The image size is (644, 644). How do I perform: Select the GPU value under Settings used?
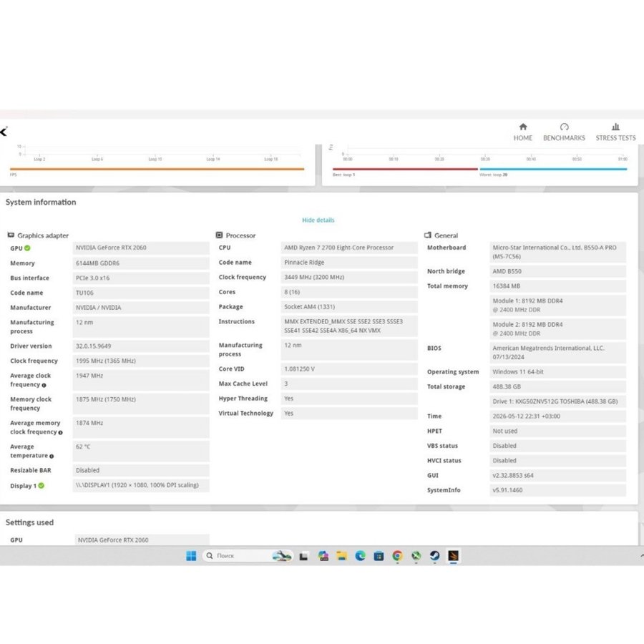pyautogui.click(x=142, y=540)
